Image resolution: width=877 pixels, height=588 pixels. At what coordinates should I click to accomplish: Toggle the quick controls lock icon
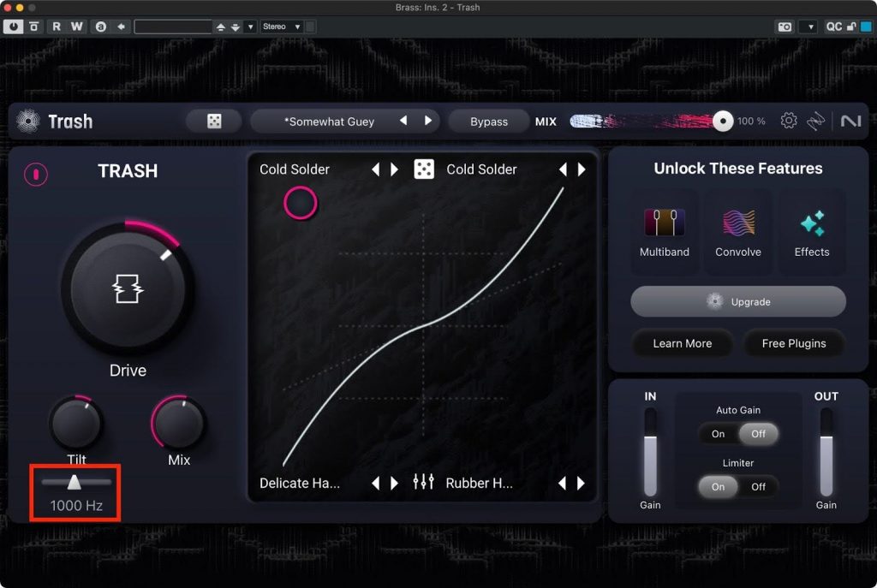point(851,27)
